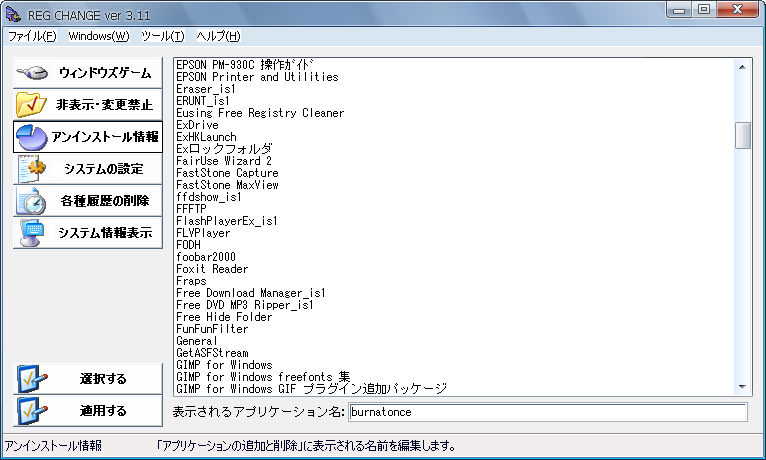The width and height of the screenshot is (766, 460).
Task: Click the list scrollbar down arrow
Action: [743, 387]
